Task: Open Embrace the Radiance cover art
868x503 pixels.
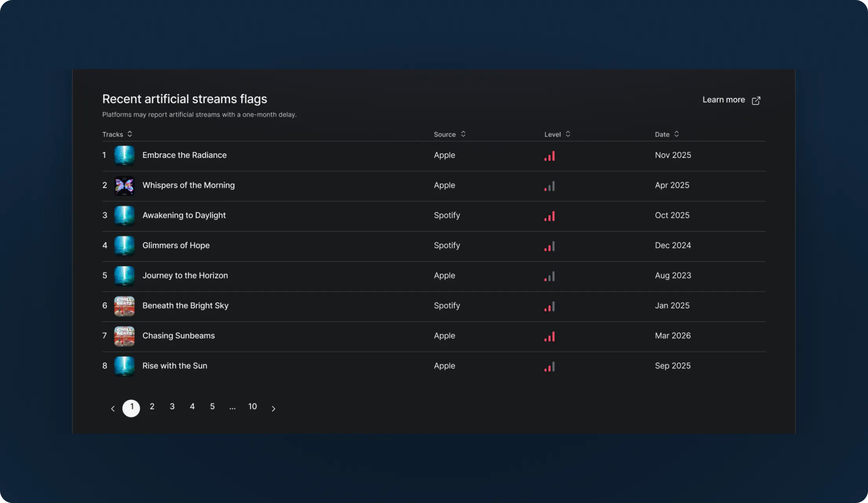Action: [124, 156]
